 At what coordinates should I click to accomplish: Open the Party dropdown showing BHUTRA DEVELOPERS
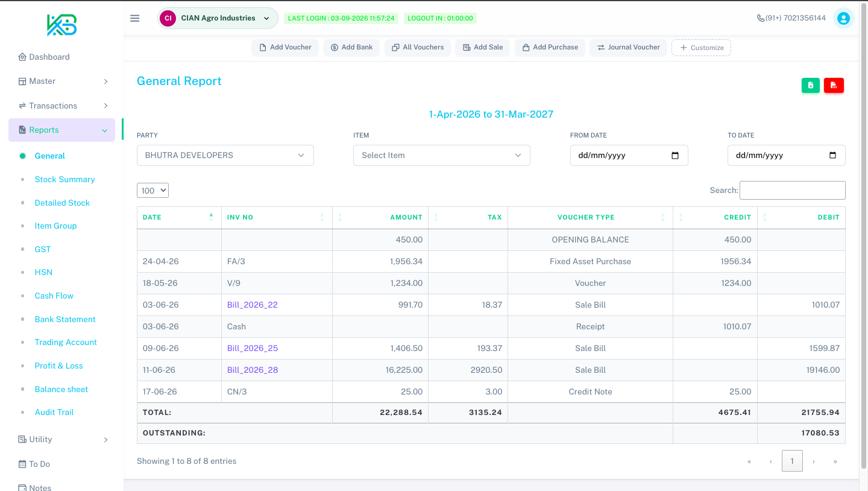point(225,155)
